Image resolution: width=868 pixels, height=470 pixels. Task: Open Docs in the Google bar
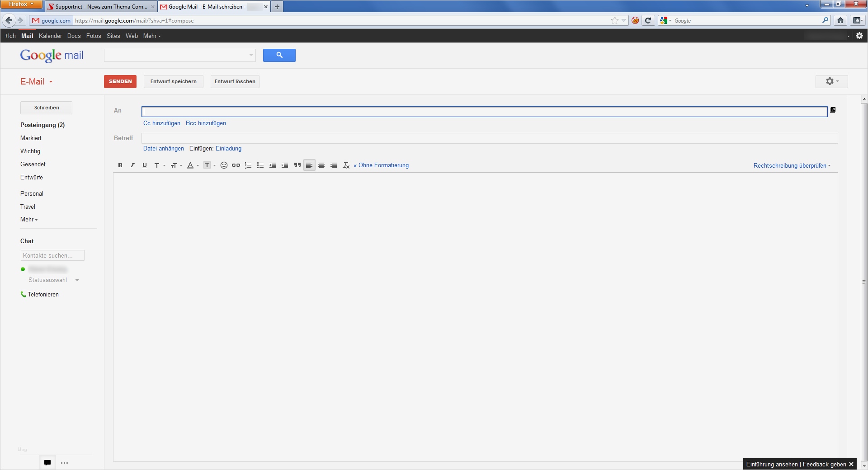pos(74,36)
